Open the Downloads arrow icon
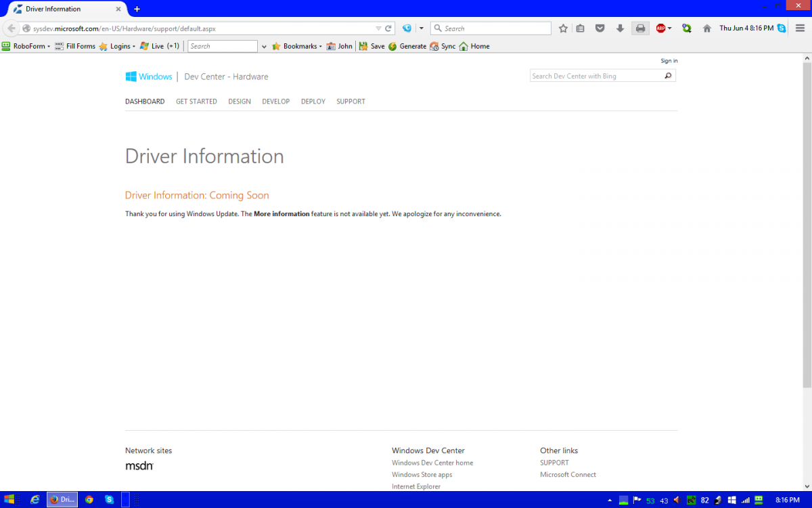Viewport: 812px width, 508px height. (620, 28)
